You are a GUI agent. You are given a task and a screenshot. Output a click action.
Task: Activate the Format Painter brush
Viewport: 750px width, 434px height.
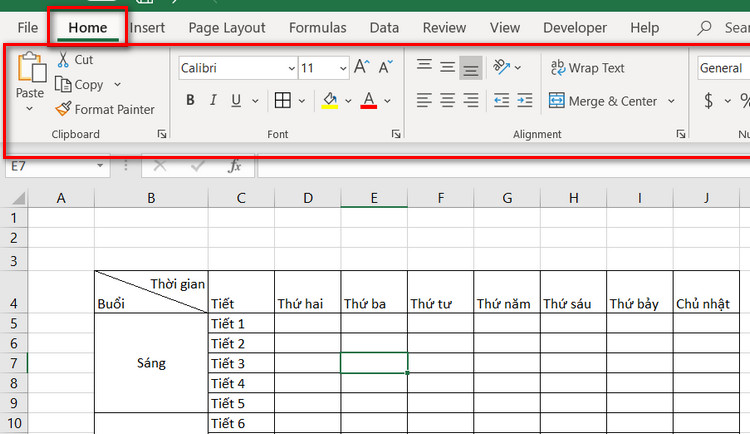[105, 110]
